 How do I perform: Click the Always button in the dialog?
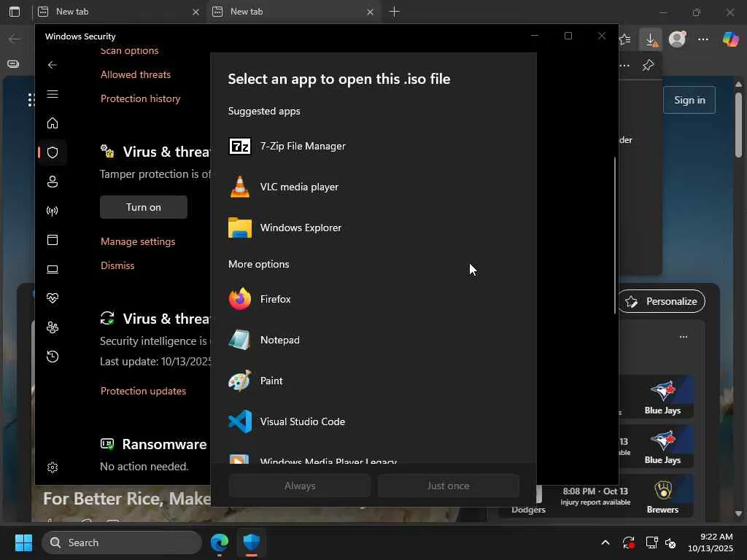click(x=300, y=486)
